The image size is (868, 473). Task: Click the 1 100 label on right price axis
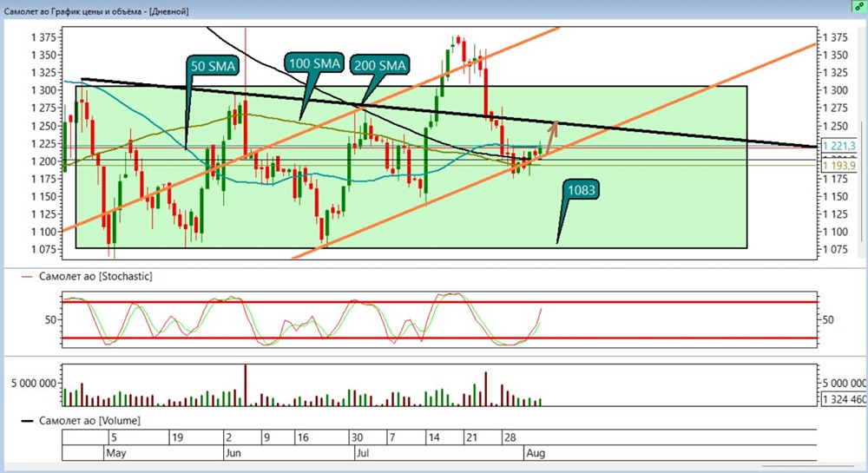point(835,232)
